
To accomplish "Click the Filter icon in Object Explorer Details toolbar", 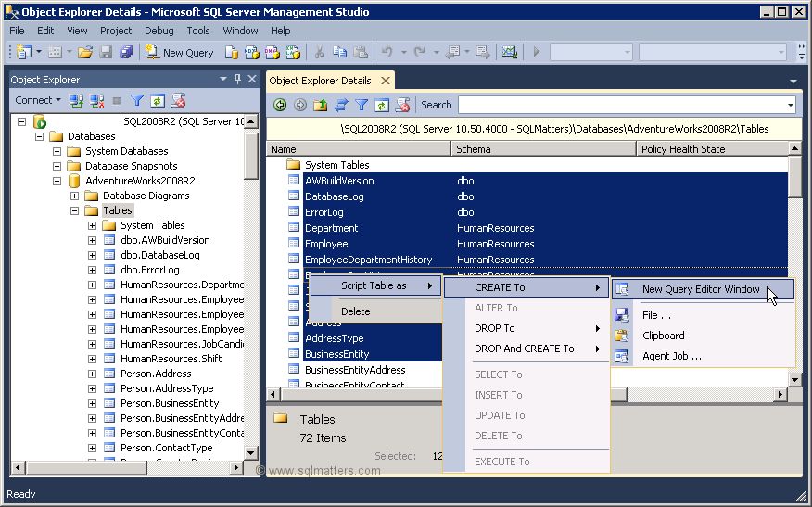I will click(362, 105).
